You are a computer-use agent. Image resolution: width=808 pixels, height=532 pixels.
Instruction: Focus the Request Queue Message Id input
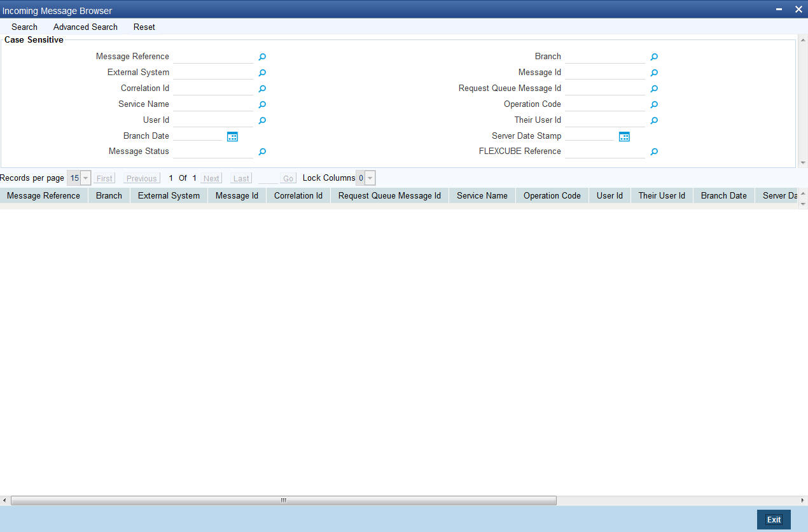pos(605,88)
